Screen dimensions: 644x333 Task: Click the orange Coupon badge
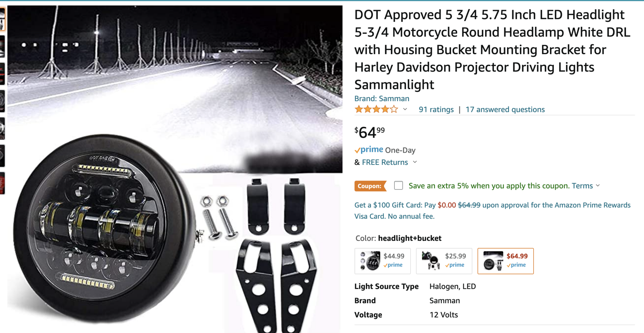[x=370, y=186]
